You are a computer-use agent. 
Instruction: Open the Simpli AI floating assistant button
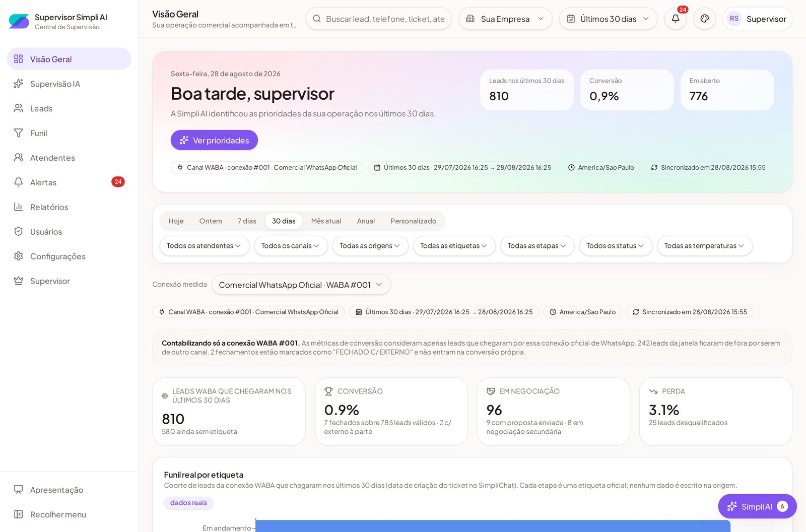(757, 506)
